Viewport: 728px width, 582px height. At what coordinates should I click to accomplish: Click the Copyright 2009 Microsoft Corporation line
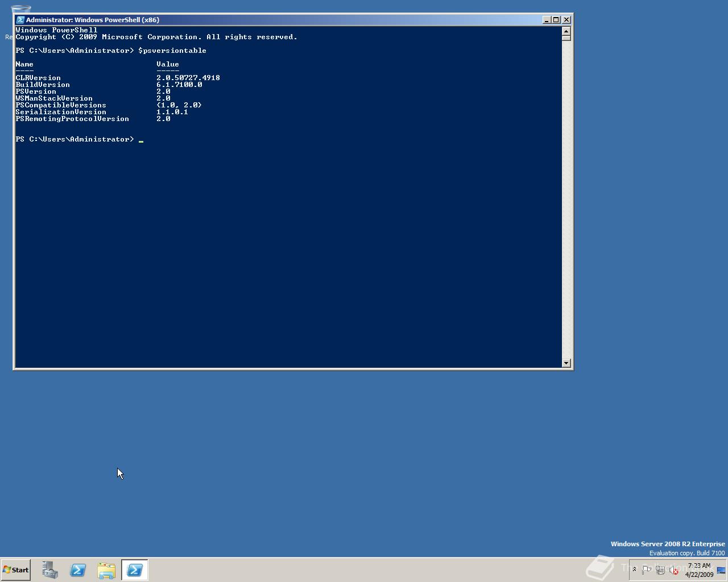156,37
